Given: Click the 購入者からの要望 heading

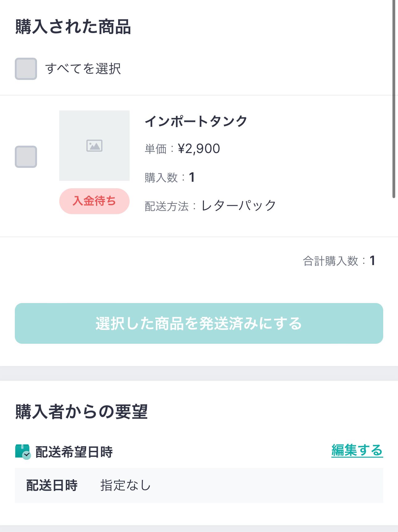Looking at the screenshot, I should click(x=81, y=412).
